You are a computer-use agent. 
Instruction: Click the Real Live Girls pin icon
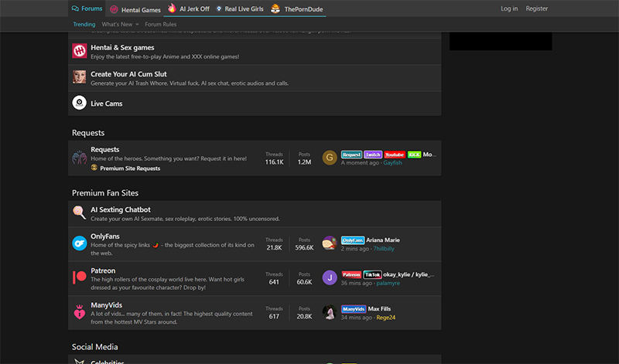pos(219,9)
